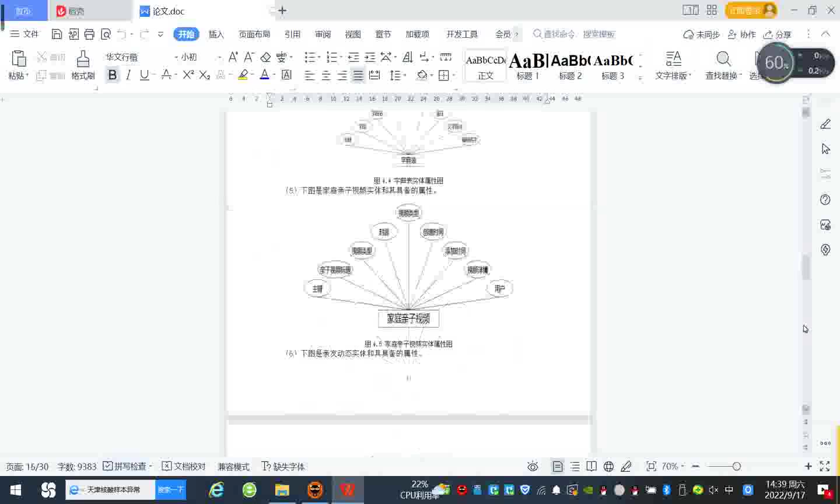Image resolution: width=840 pixels, height=504 pixels.
Task: Decrease paragraph indent icon
Action: pos(353,57)
